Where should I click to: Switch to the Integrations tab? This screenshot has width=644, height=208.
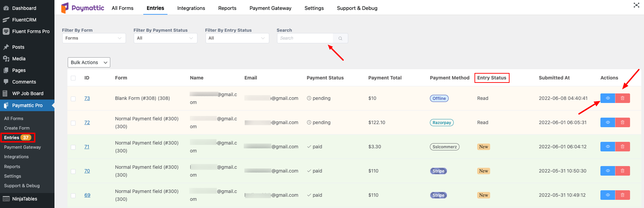point(191,8)
